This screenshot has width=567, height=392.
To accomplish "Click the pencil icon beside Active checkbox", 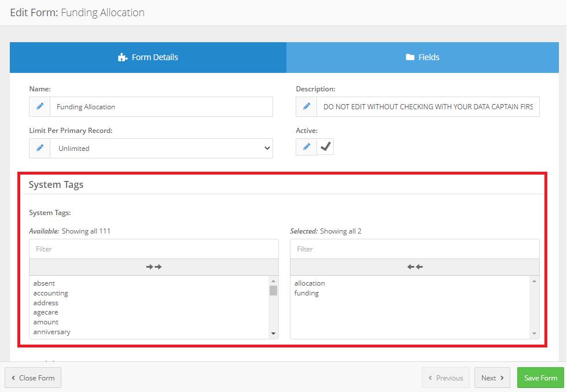I will pos(306,147).
